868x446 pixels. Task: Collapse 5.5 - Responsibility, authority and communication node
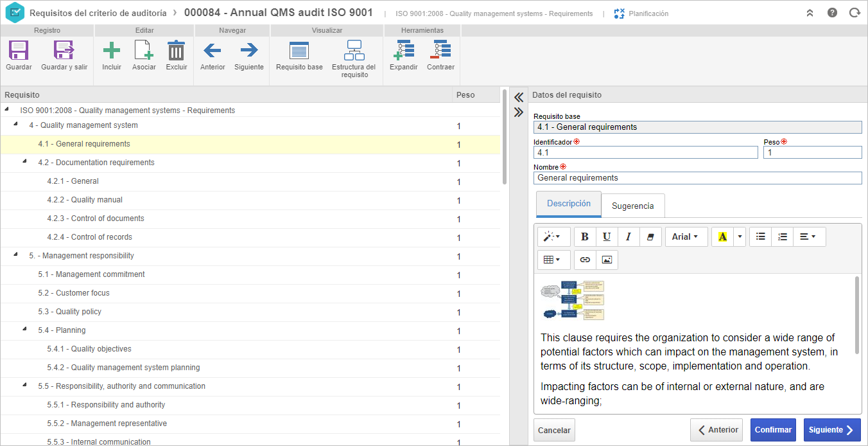25,385
